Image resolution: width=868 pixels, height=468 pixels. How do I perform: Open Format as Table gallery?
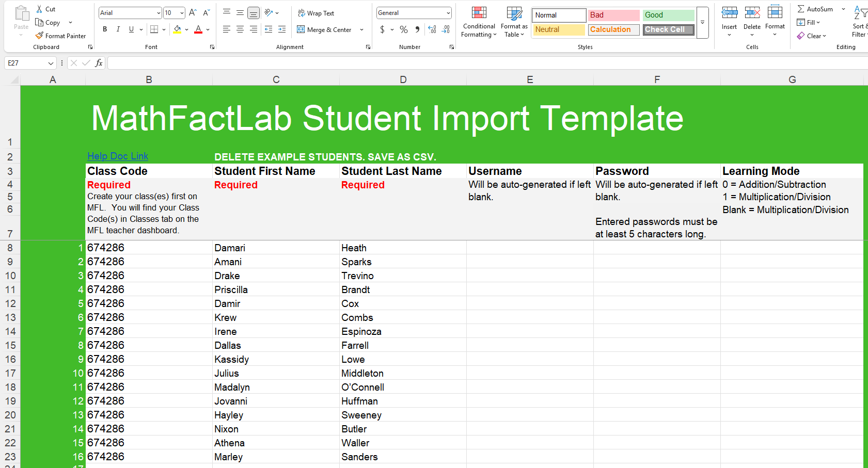[x=514, y=22]
